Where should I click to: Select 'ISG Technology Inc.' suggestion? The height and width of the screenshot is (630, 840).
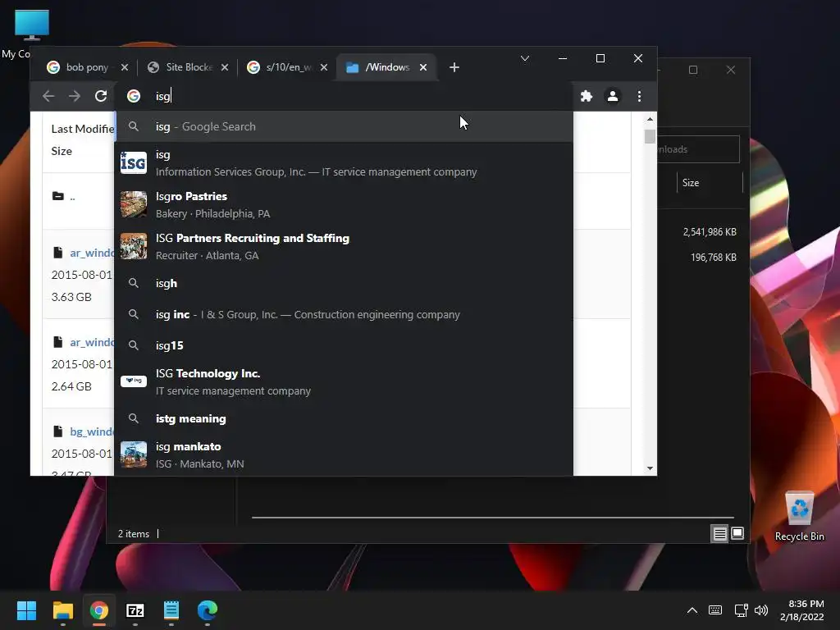344,382
